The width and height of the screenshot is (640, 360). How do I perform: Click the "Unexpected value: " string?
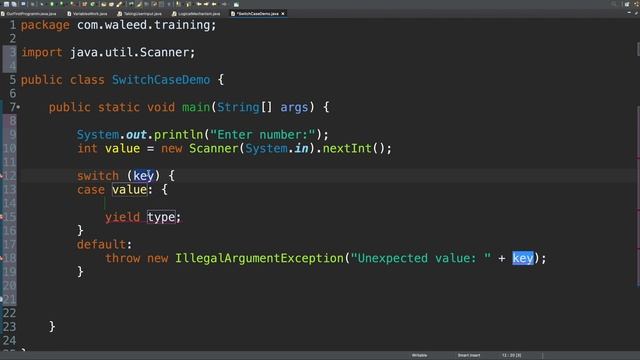point(421,258)
